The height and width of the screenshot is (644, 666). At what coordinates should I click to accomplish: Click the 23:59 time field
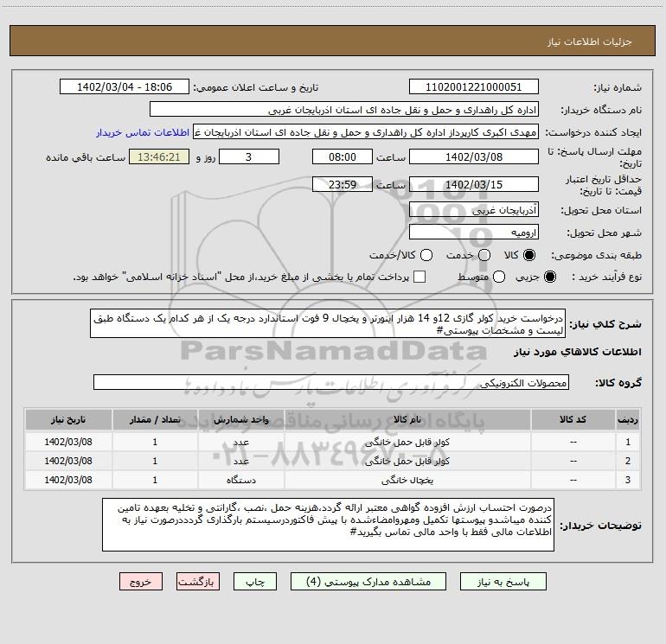(343, 184)
